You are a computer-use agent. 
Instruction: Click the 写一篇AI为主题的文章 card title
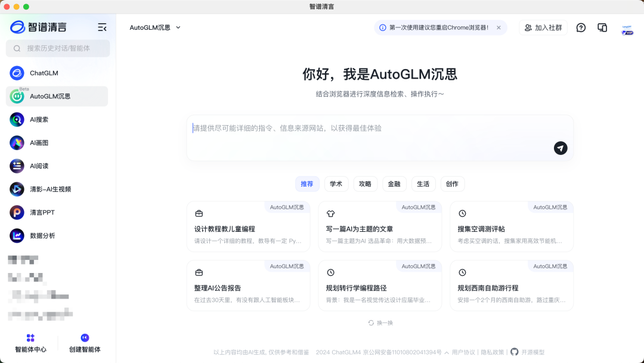click(360, 229)
